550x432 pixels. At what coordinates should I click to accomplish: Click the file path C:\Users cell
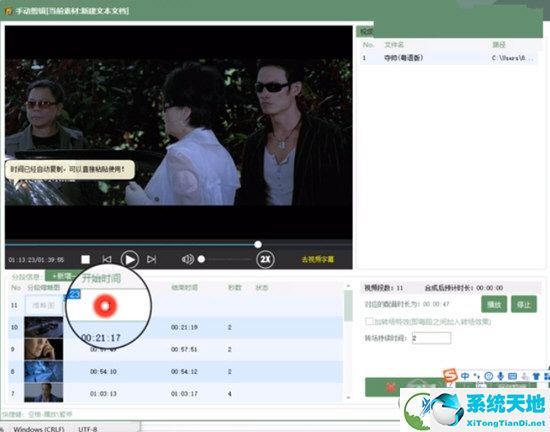click(512, 58)
